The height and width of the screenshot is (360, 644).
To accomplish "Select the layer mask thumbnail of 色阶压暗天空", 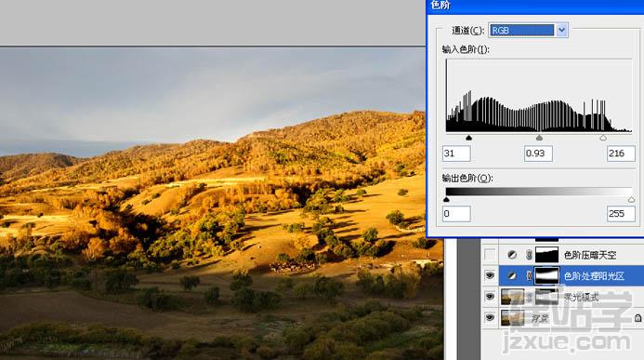I will pos(546,255).
